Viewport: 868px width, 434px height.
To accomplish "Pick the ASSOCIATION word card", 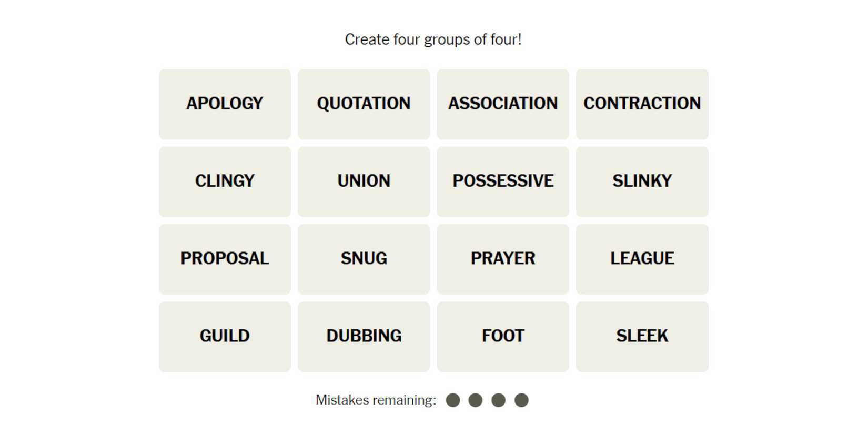I will (502, 104).
